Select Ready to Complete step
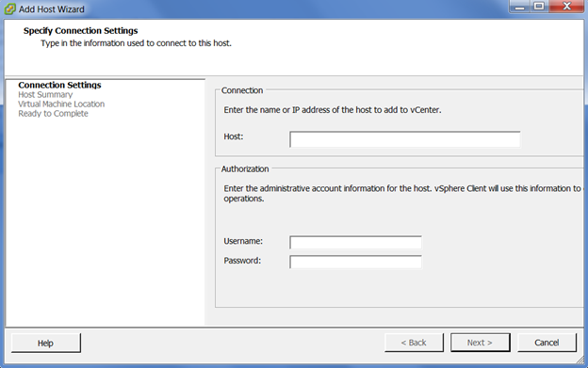 pos(54,114)
